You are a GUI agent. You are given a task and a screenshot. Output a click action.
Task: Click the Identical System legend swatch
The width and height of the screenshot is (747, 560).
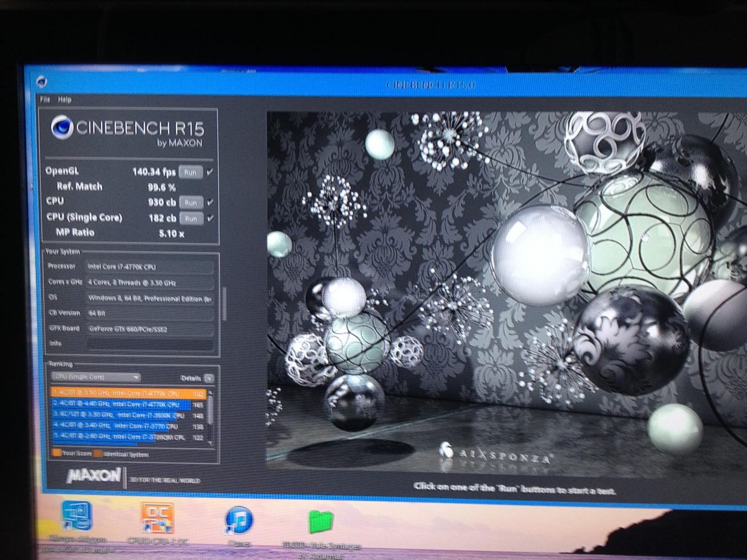tap(98, 454)
